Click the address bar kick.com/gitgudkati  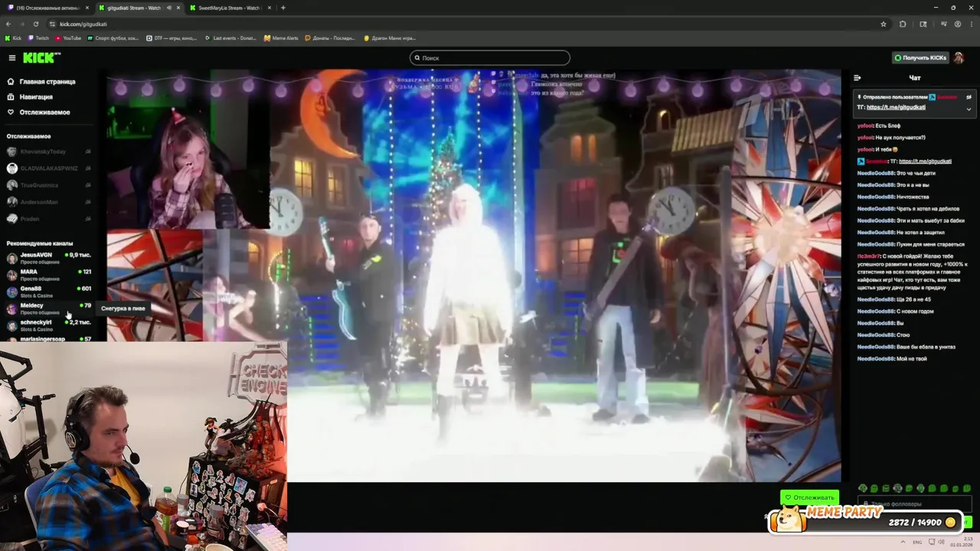click(x=83, y=24)
